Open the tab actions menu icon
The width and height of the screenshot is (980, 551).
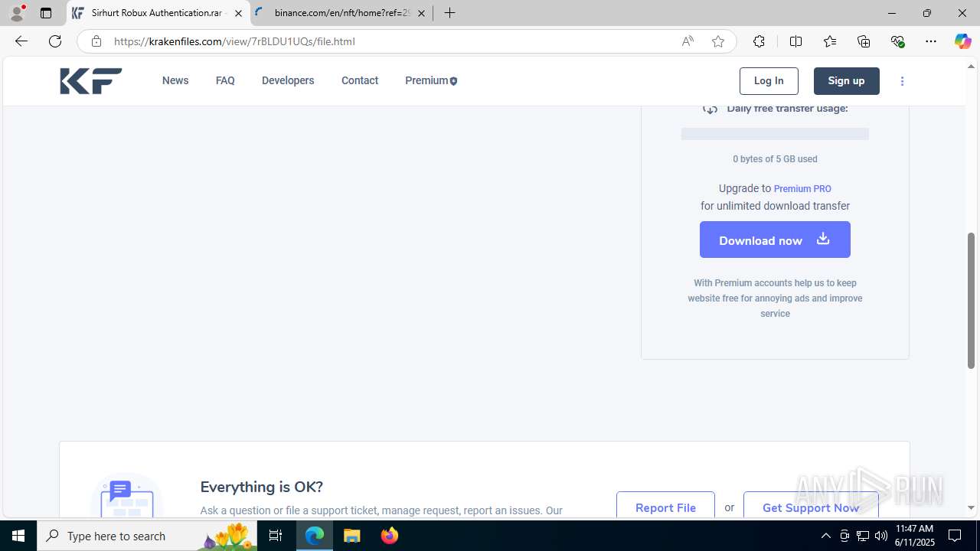click(x=46, y=13)
